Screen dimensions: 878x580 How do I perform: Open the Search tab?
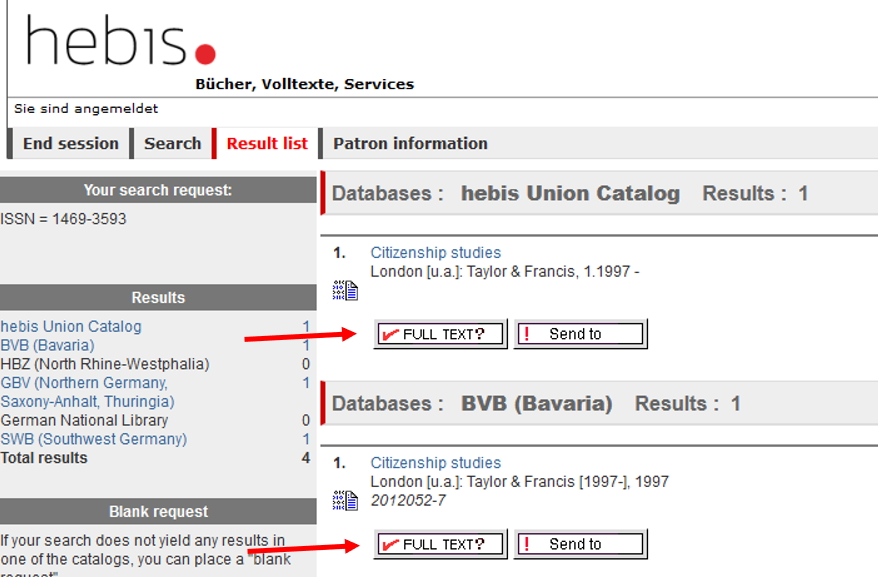[x=172, y=143]
